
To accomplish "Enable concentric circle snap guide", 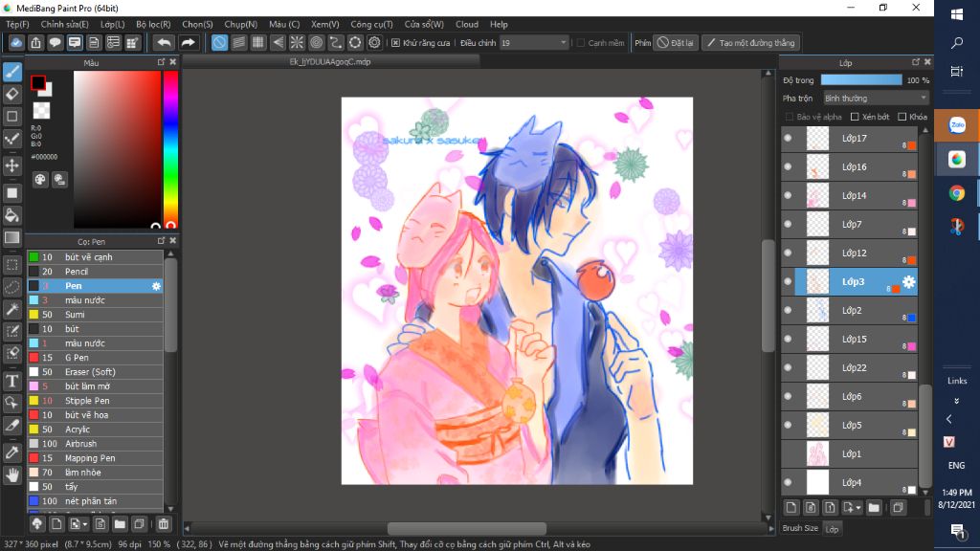I will click(x=316, y=42).
